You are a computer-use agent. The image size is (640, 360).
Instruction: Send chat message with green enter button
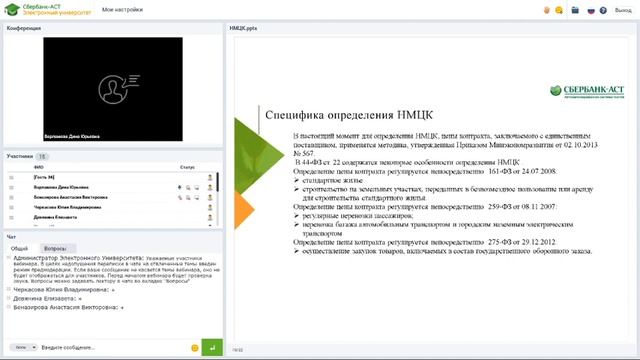pos(212,348)
